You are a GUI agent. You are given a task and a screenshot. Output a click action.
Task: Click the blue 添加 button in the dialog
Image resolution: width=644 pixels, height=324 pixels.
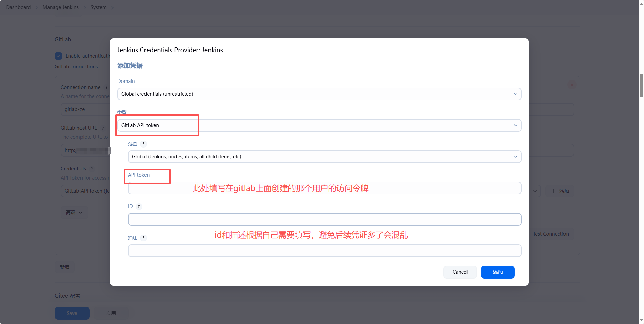[497, 272]
